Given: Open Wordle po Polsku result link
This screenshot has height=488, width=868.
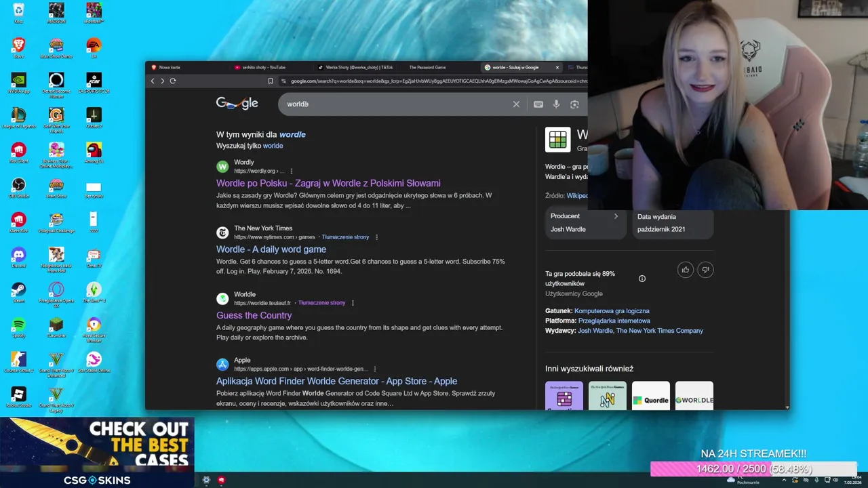Looking at the screenshot, I should pyautogui.click(x=328, y=183).
